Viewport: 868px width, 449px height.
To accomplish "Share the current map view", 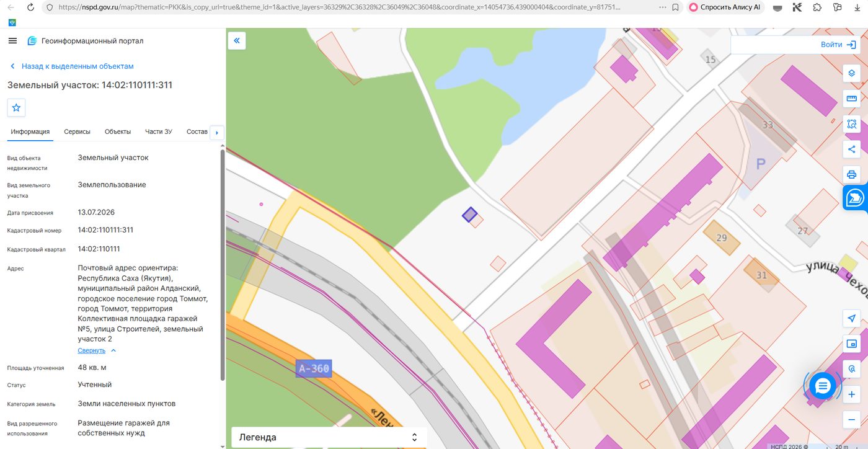I will [852, 149].
